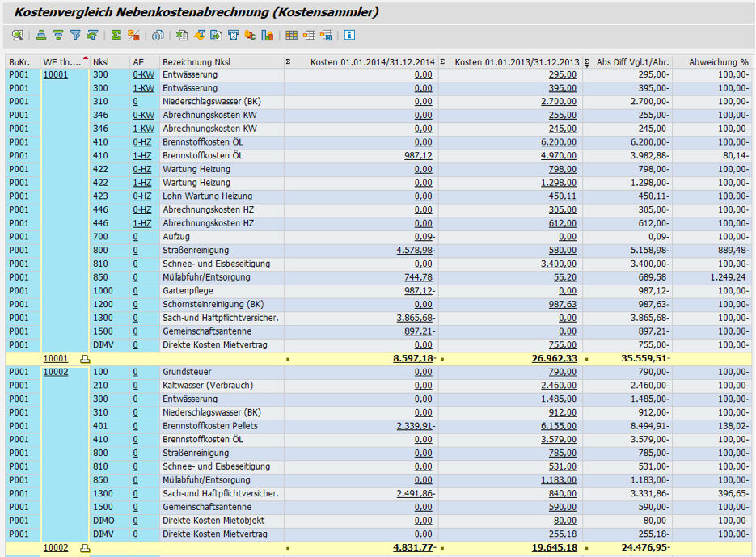The height and width of the screenshot is (557, 756).
Task: Sort descending using the toolbar icon
Action: 58,36
